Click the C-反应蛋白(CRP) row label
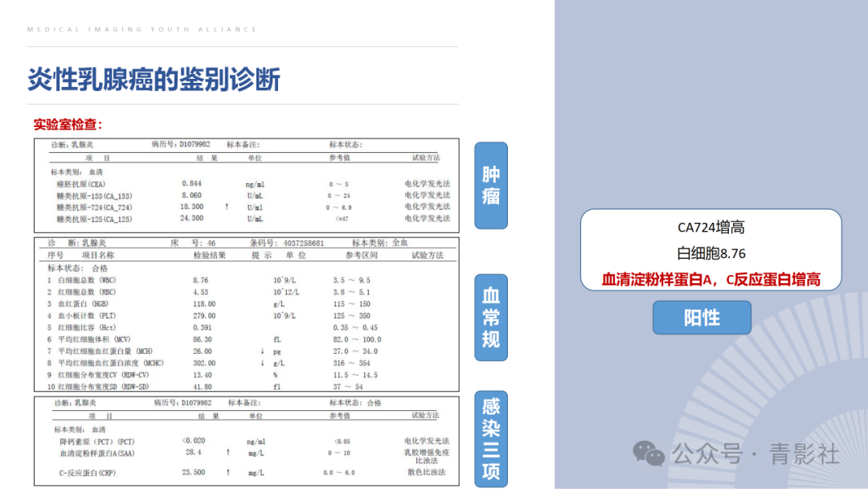This screenshot has height=489, width=868. coord(88,474)
